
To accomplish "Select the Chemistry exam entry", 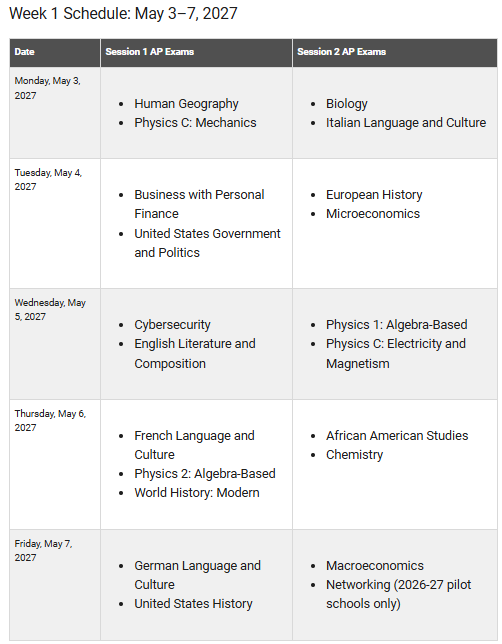I will (355, 455).
